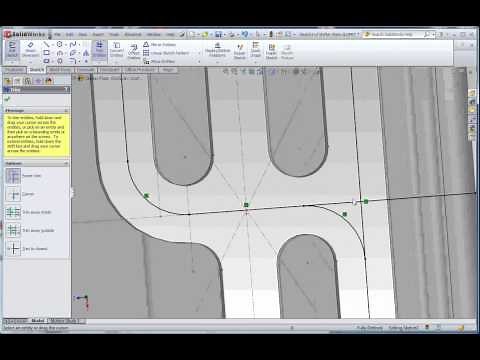Select the Spline sketch tool
The image size is (480, 360).
(x=73, y=44)
